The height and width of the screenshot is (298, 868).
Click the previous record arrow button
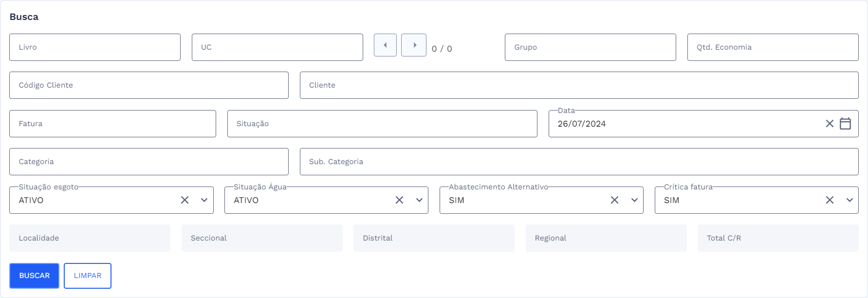385,45
